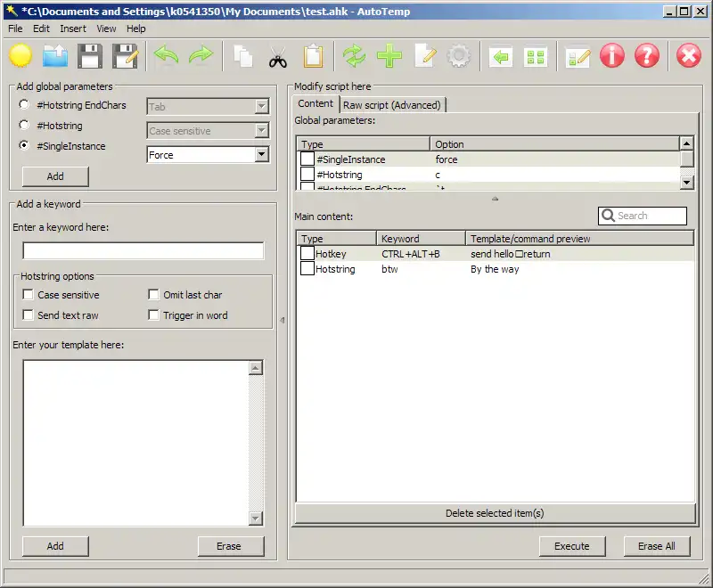Click the edit page with pencil icon

point(425,56)
